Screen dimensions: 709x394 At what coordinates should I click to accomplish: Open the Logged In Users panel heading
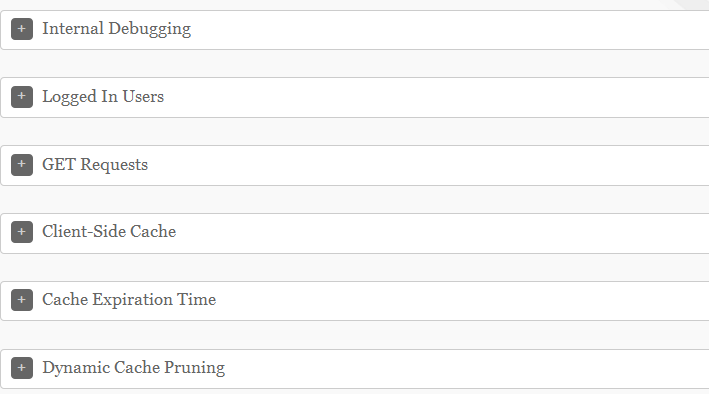click(x=103, y=97)
